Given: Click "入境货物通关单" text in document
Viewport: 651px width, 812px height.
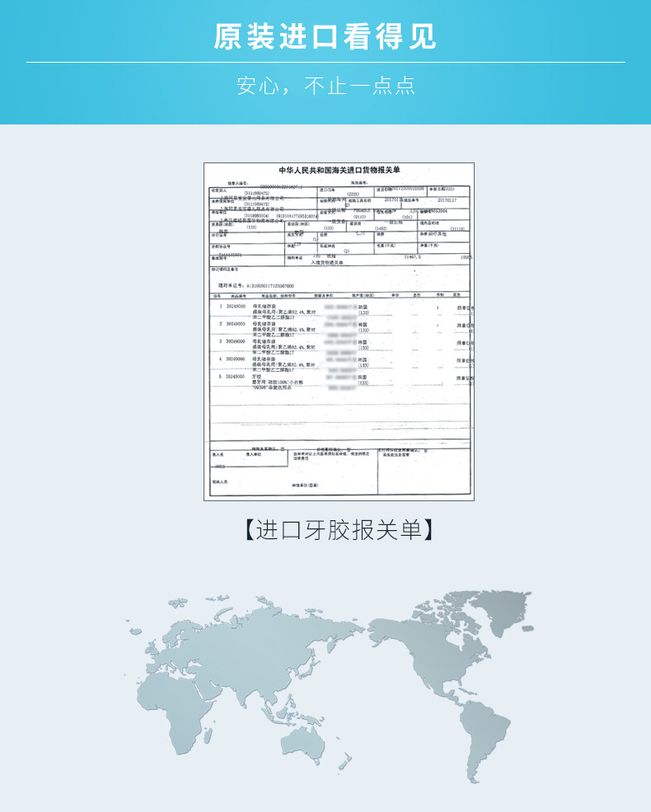Looking at the screenshot, I should pos(327,262).
